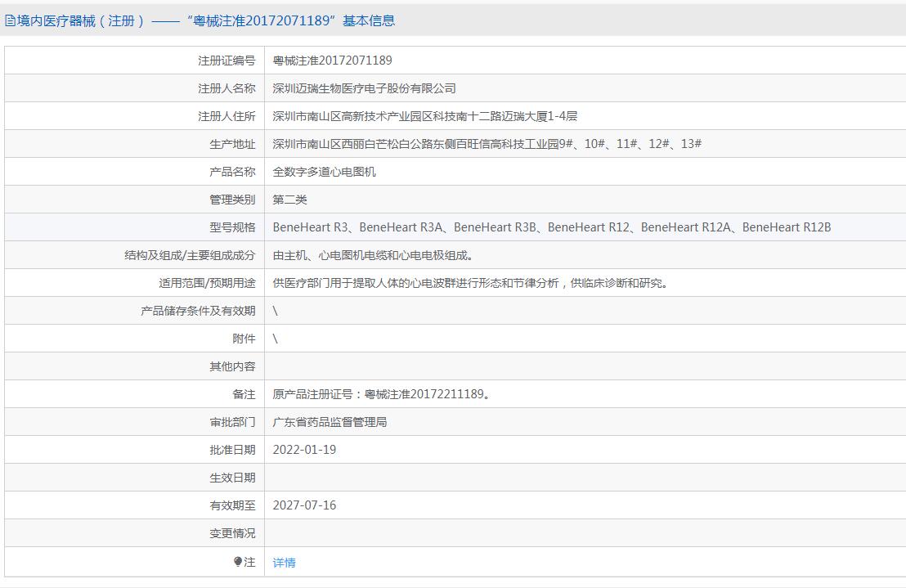Click the 产品储存条件及有效期 label
Image resolution: width=906 pixels, height=588 pixels.
pyautogui.click(x=198, y=311)
